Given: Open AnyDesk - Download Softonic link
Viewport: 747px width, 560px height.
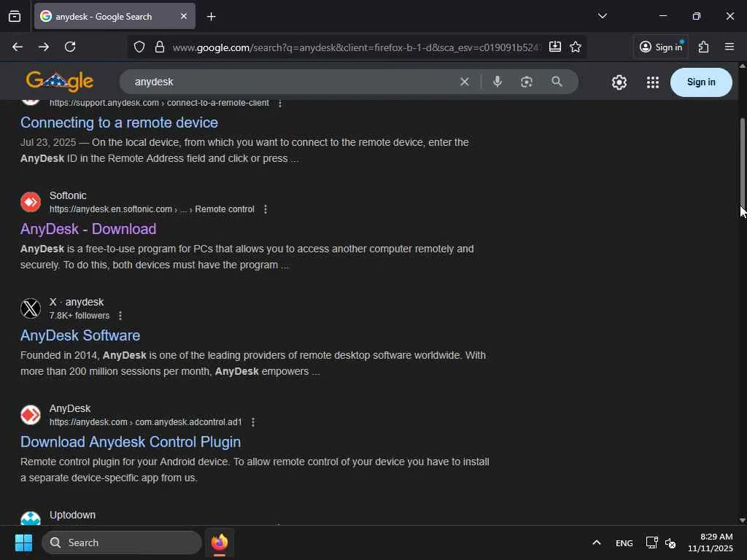Looking at the screenshot, I should tap(88, 229).
